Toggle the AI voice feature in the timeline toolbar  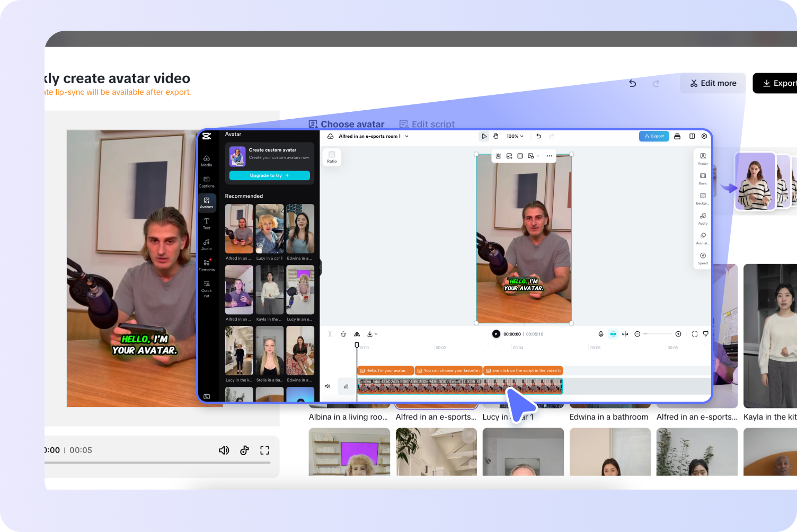point(613,334)
